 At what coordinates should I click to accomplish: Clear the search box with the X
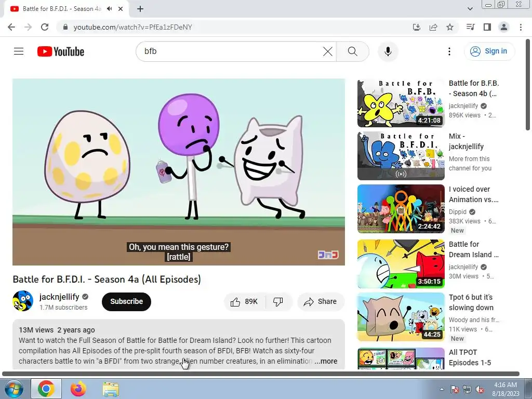tap(327, 51)
